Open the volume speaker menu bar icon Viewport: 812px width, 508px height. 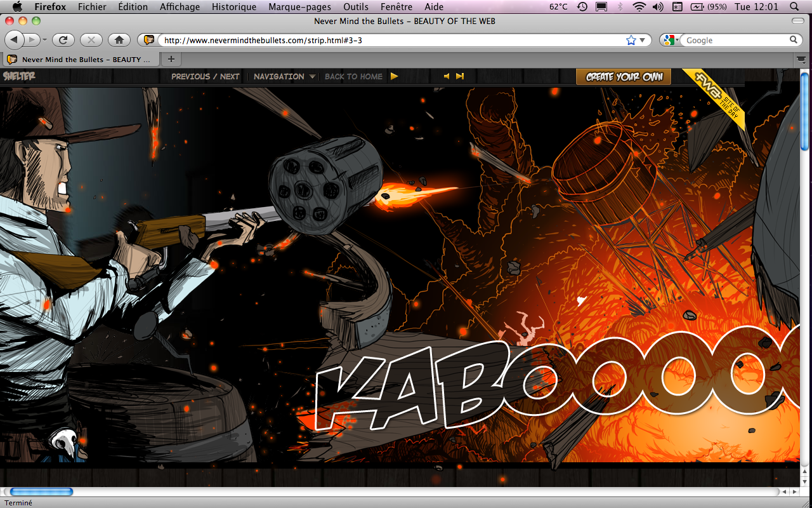(x=658, y=7)
